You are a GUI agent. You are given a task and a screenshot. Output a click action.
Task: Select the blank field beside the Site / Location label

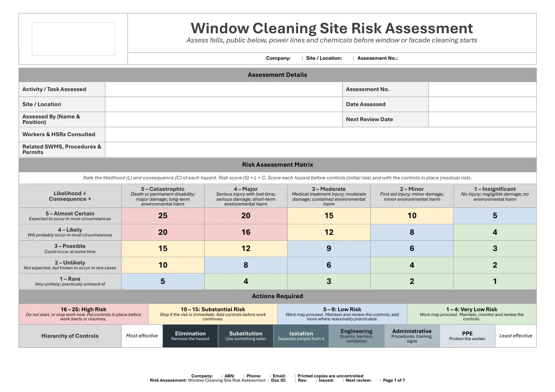coord(224,105)
